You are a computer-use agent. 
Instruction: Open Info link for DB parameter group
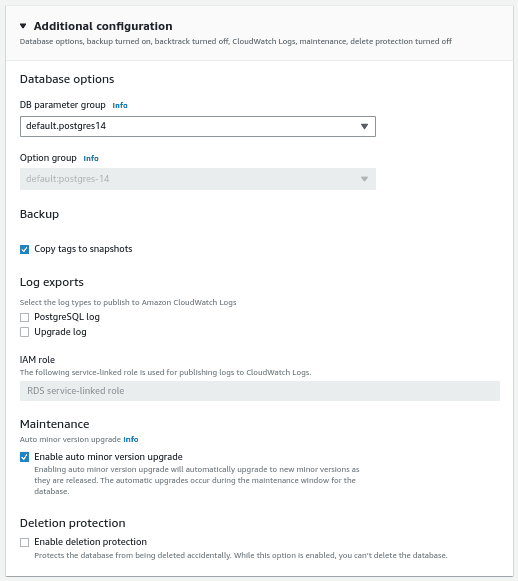point(120,106)
